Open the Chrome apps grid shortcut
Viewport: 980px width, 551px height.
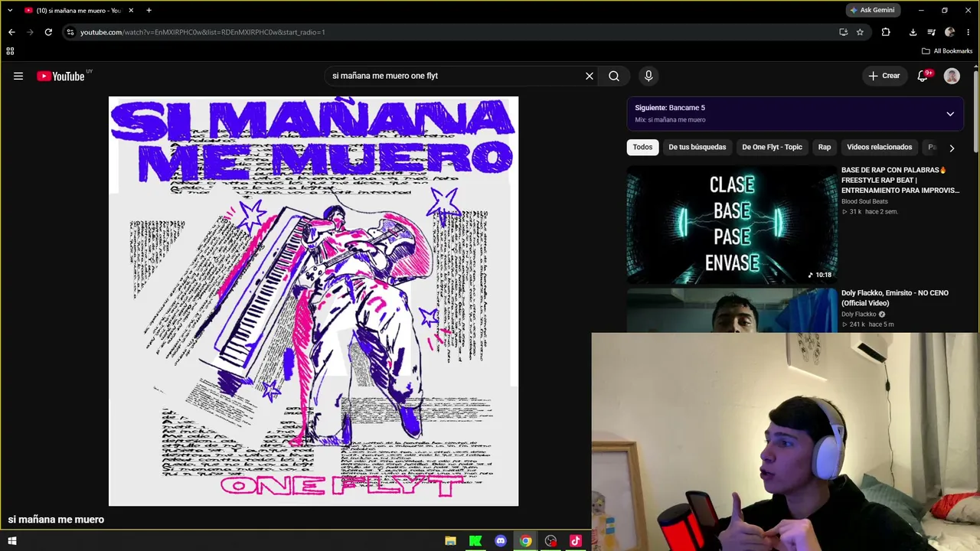click(x=10, y=51)
